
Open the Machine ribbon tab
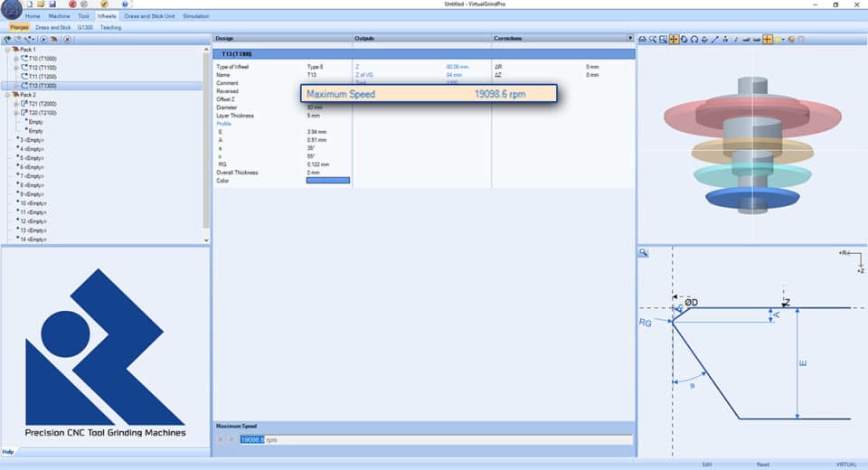pos(60,16)
